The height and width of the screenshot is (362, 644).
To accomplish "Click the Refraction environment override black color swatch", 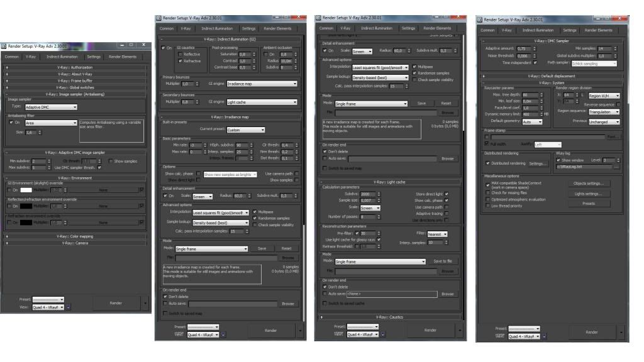I will [x=26, y=222].
